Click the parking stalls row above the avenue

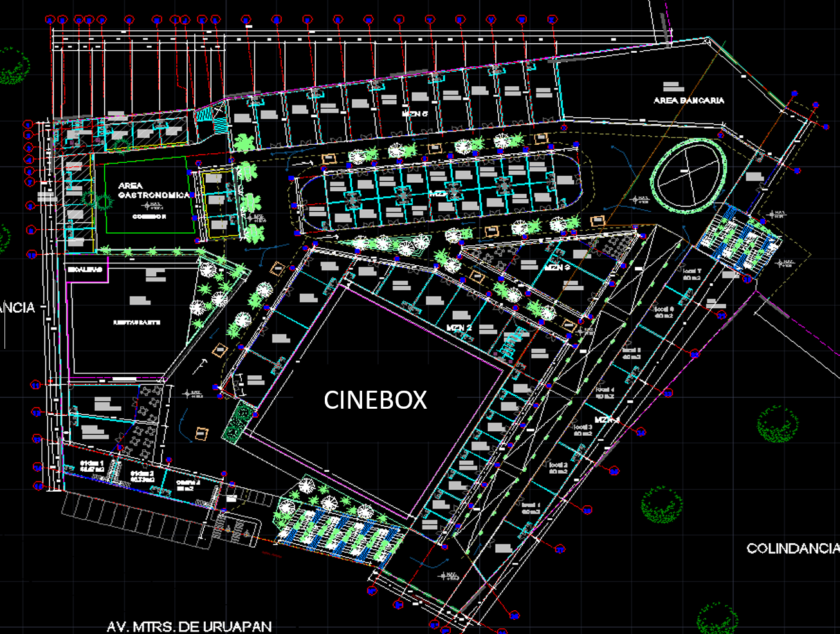[135, 516]
